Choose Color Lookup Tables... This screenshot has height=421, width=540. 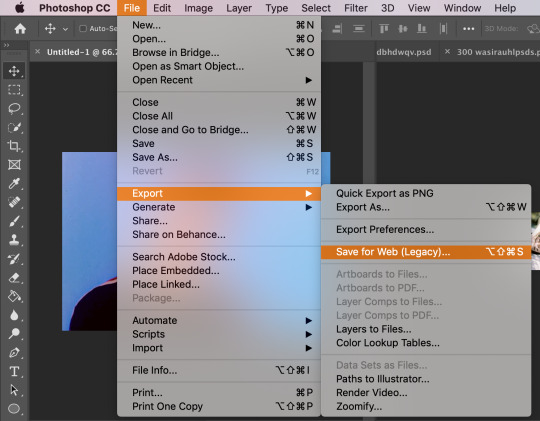pyautogui.click(x=426, y=343)
